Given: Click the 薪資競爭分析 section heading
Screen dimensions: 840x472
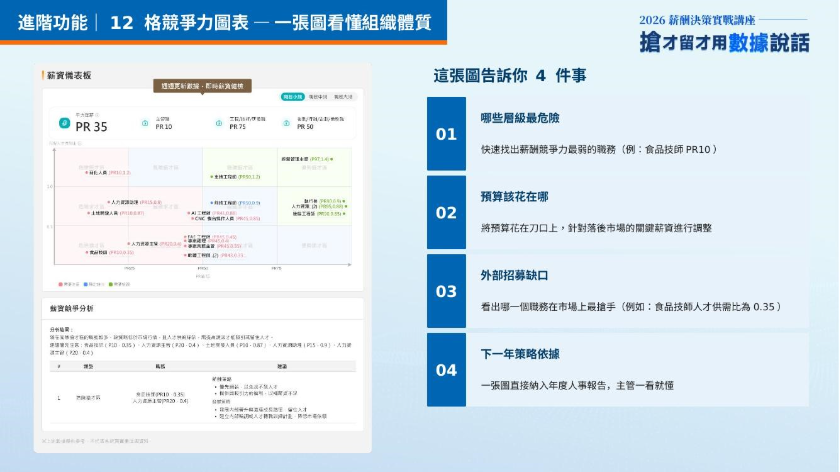Looking at the screenshot, I should click(71, 309).
